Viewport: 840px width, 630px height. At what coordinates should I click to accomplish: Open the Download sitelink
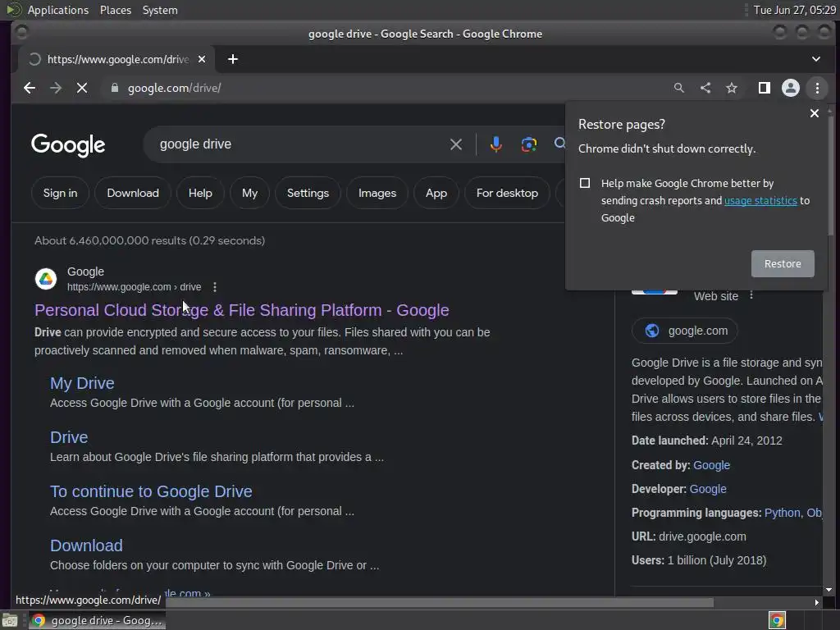[x=86, y=546]
